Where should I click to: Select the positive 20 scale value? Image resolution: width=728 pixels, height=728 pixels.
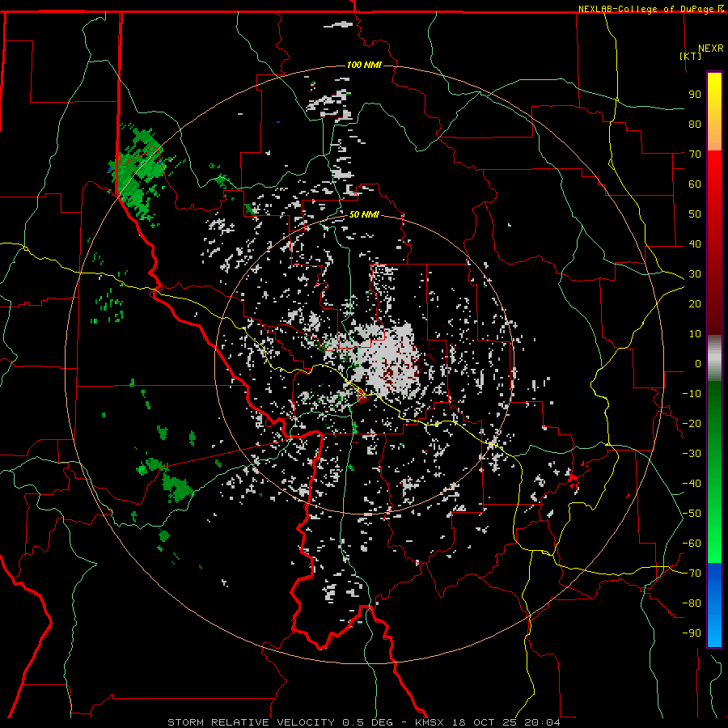pyautogui.click(x=695, y=304)
